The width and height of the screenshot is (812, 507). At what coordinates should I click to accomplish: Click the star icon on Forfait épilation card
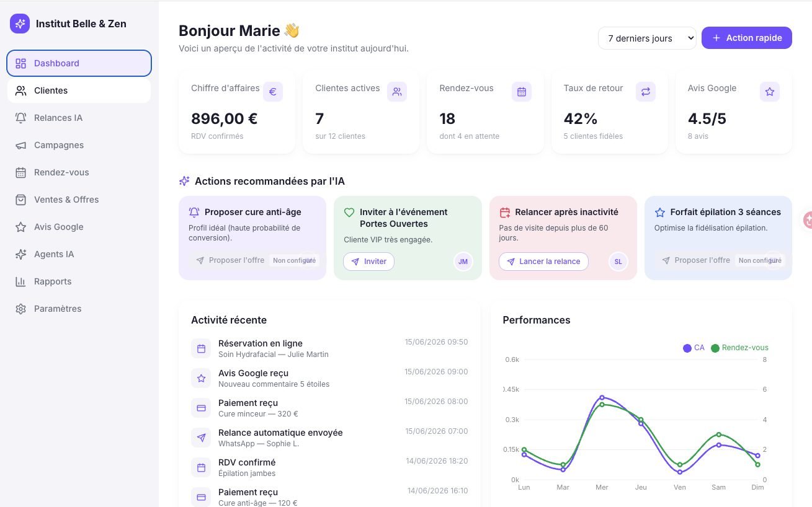tap(660, 212)
